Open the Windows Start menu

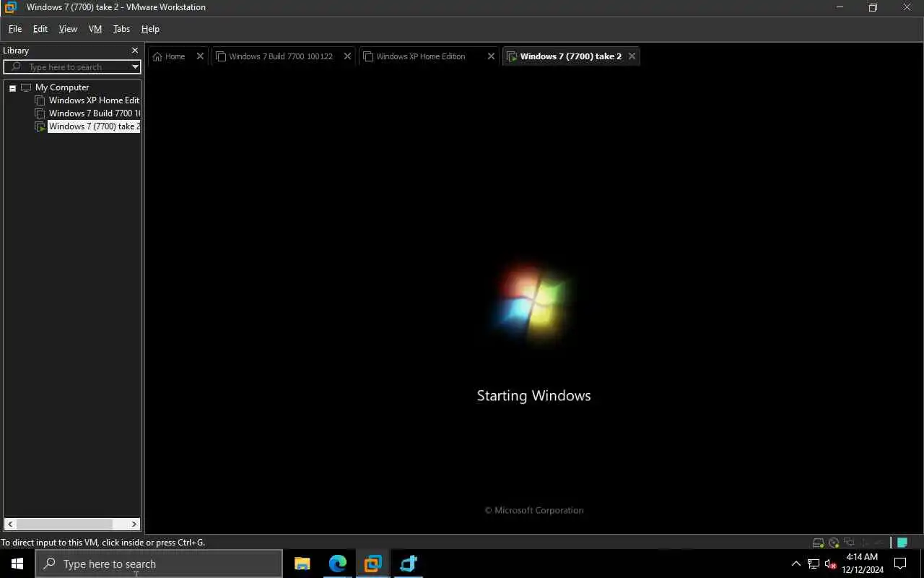coord(17,564)
